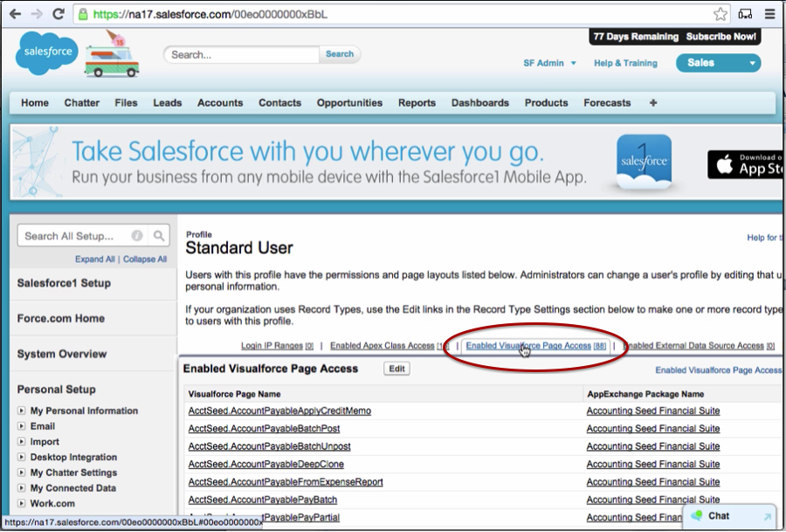Expand the Email setup node
The height and width of the screenshot is (532, 786).
[21, 426]
